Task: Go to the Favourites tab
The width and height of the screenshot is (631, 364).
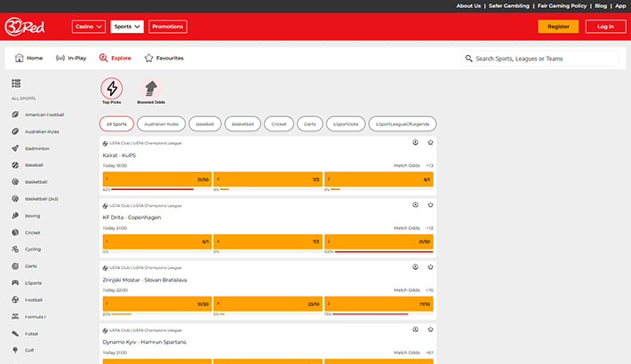Action: 164,58
